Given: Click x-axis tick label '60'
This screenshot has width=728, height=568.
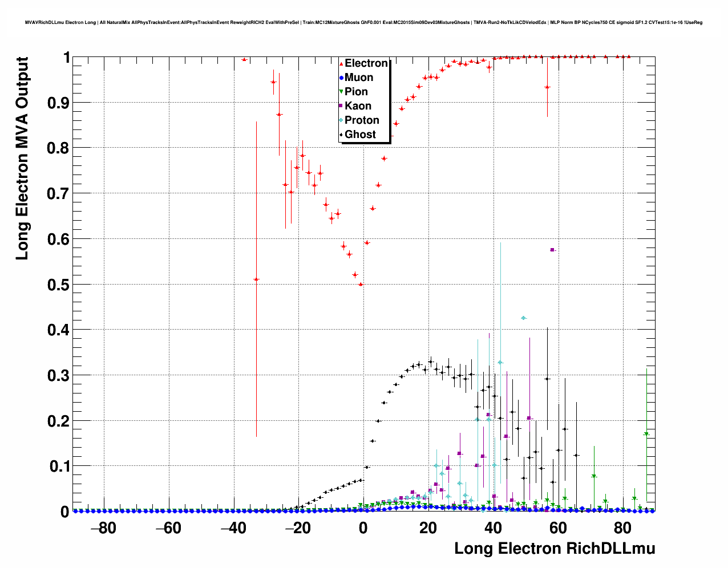Looking at the screenshot, I should [x=559, y=528].
